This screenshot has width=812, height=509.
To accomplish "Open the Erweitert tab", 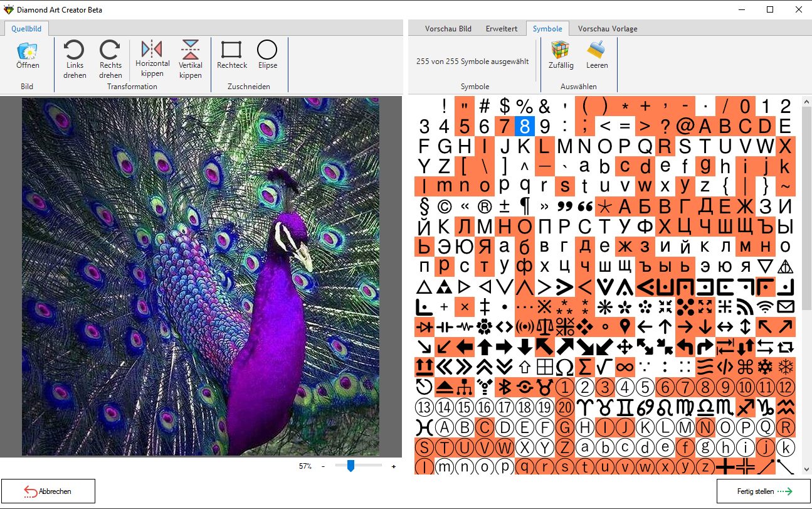I will pyautogui.click(x=502, y=29).
